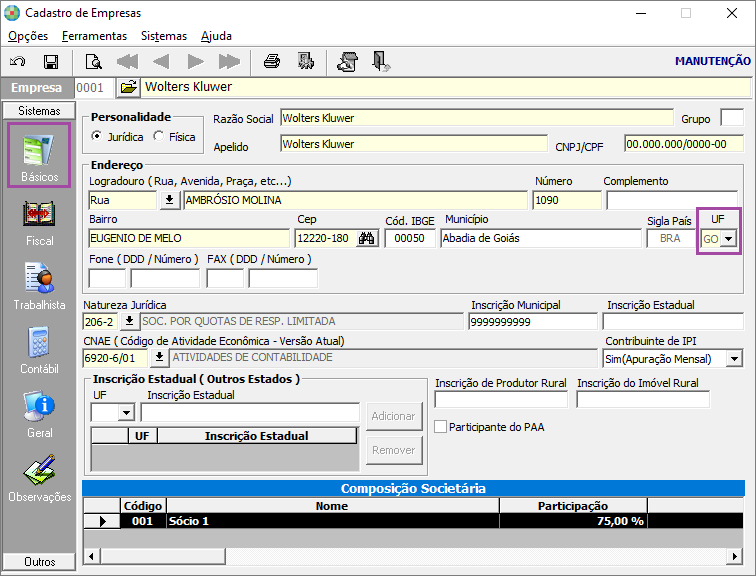756x576 pixels.
Task: Click the Remover button
Action: tap(393, 450)
